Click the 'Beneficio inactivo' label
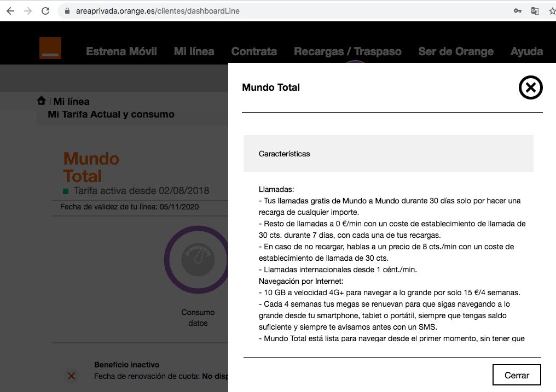The width and height of the screenshot is (556, 392). coord(126,365)
